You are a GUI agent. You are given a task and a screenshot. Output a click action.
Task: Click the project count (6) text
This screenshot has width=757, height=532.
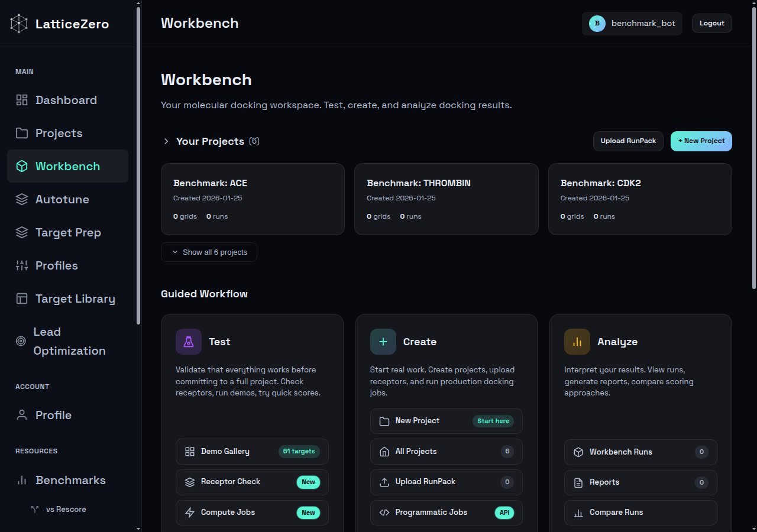pyautogui.click(x=254, y=141)
